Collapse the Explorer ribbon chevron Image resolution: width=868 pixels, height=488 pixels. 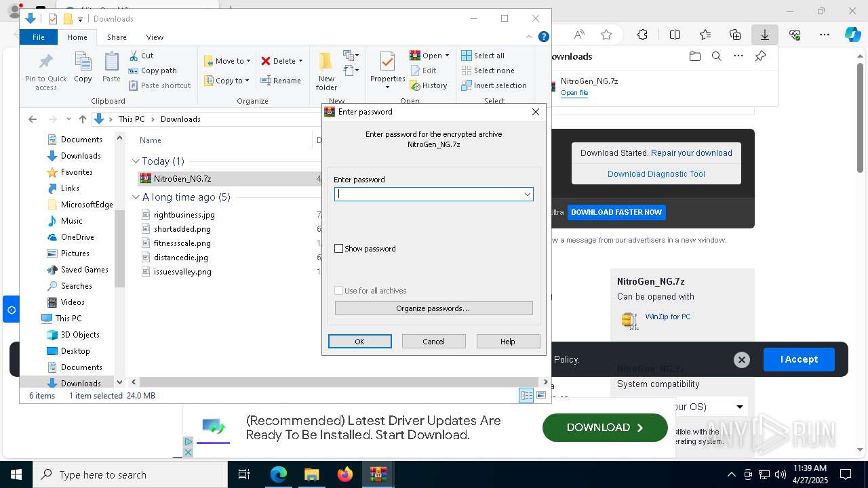[529, 37]
